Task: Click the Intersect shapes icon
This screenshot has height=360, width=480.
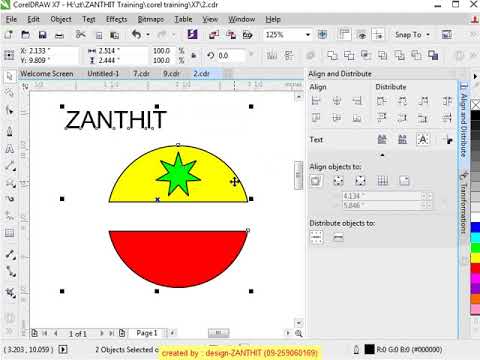Action: point(366,55)
